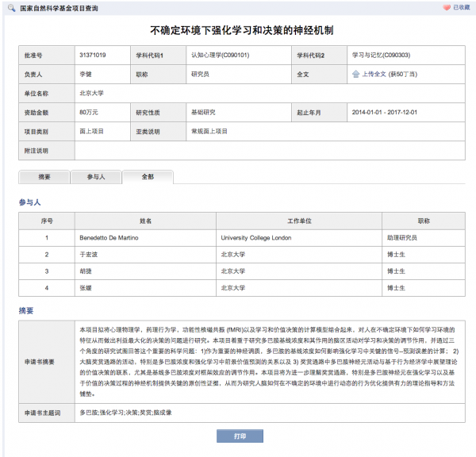The height and width of the screenshot is (457, 476).
Task: Click the 批准号 label cell
Action: (x=47, y=56)
